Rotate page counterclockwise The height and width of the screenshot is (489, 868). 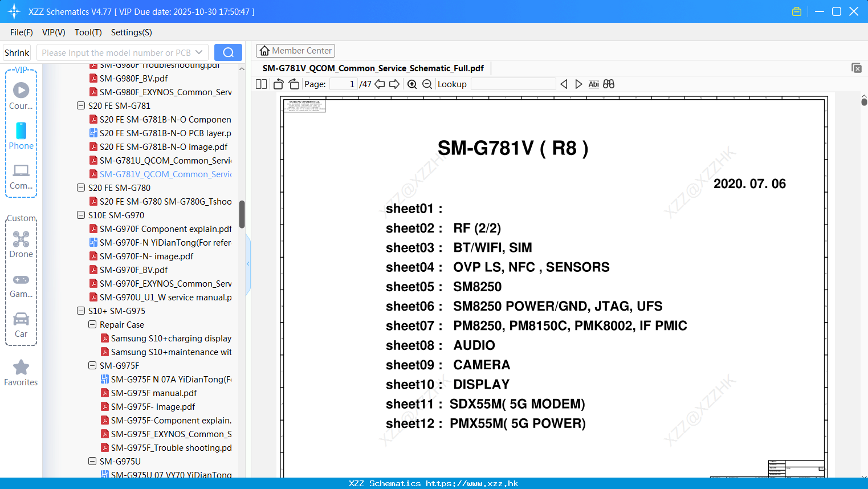coord(278,84)
